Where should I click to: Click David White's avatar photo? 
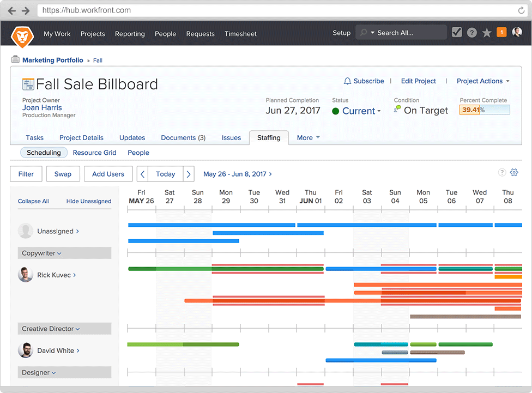click(26, 350)
